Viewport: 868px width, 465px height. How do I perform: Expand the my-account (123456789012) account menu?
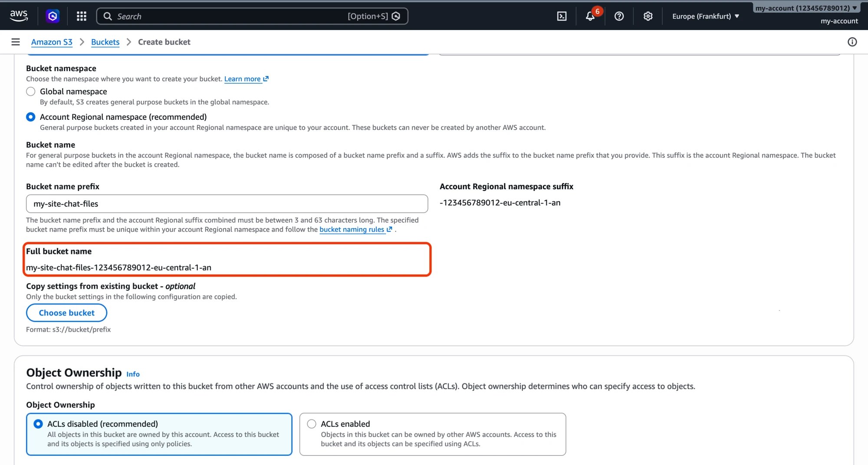point(806,8)
